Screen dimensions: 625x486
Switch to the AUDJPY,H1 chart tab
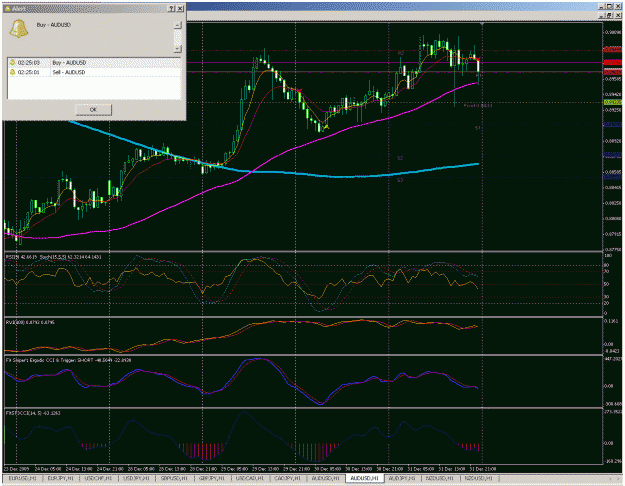tap(402, 478)
